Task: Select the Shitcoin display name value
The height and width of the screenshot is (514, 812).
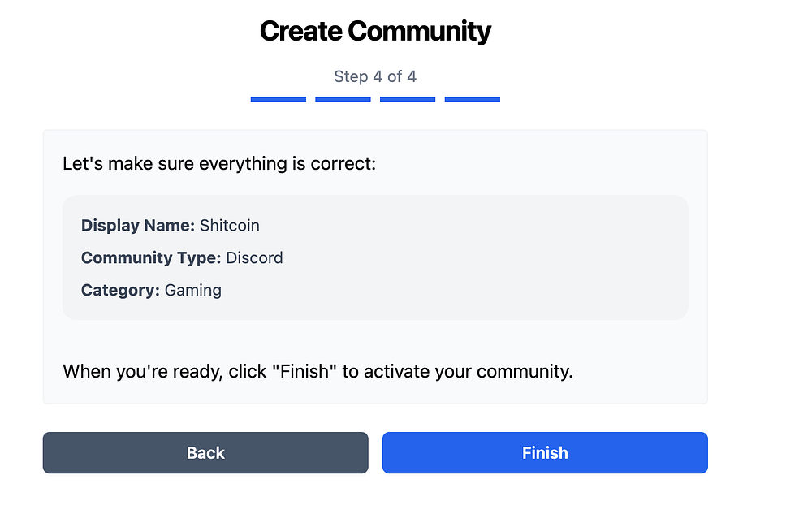Action: pyautogui.click(x=230, y=225)
